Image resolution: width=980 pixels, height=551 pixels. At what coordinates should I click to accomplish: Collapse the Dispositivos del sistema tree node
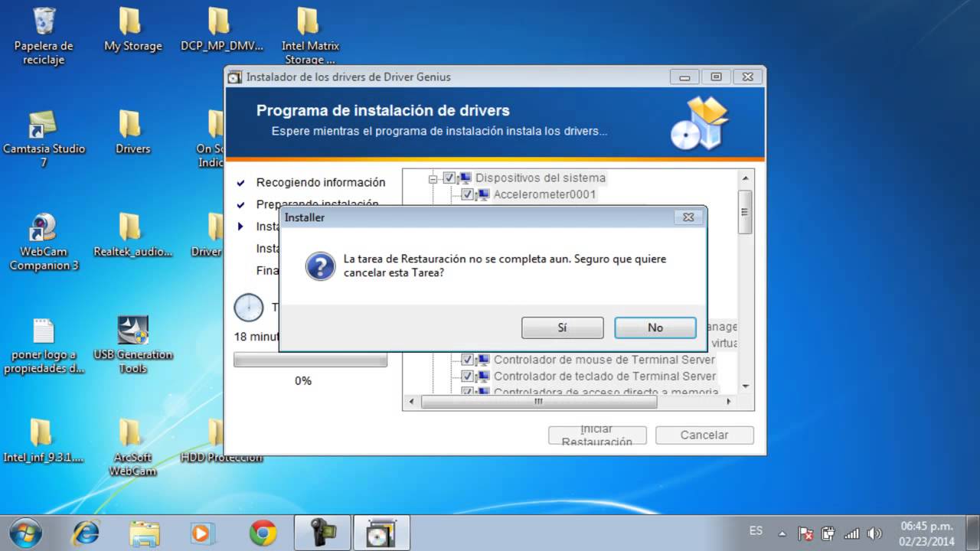(433, 178)
